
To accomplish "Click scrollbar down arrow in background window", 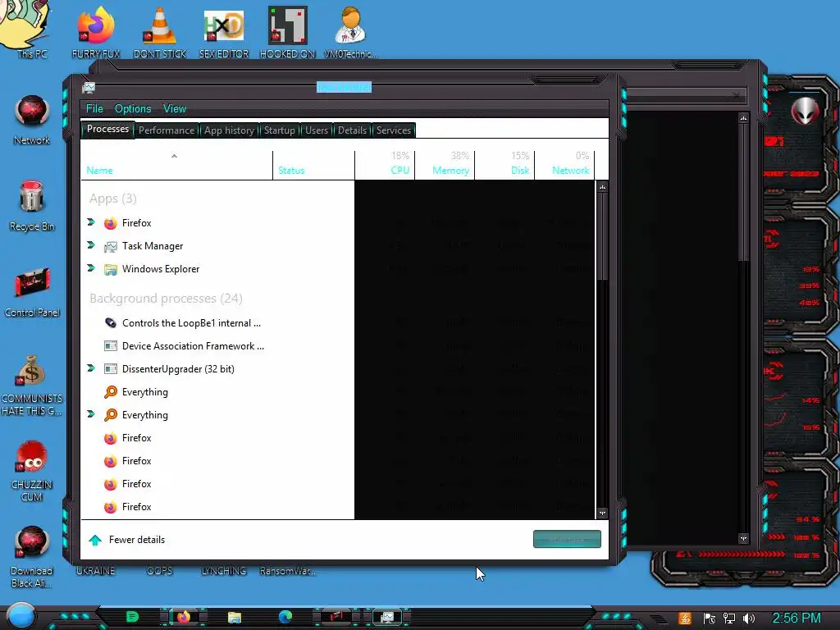I will click(x=743, y=538).
